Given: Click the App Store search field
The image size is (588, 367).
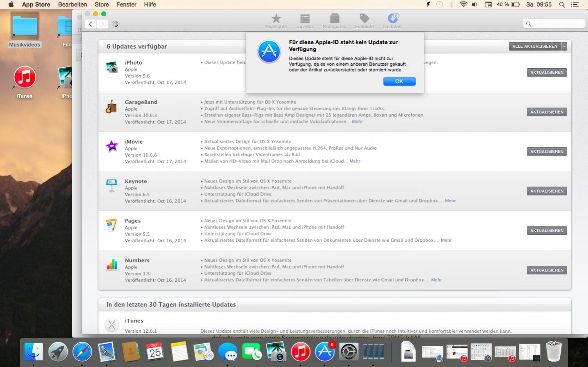Looking at the screenshot, I should [554, 24].
